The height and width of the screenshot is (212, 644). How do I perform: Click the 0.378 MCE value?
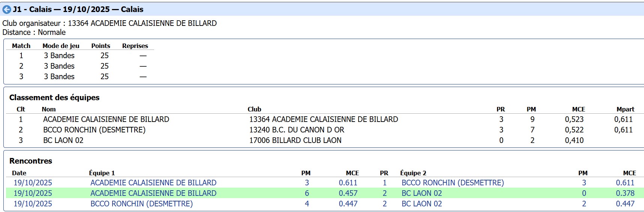(x=625, y=193)
